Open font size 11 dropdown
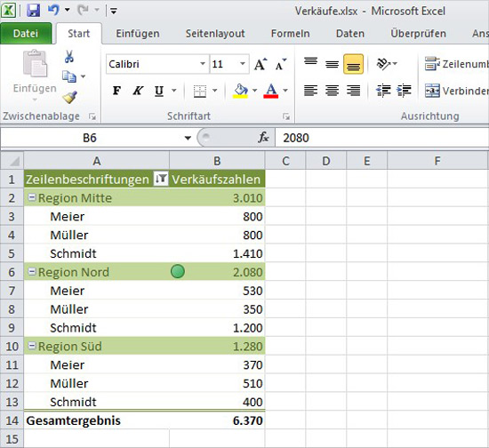This screenshot has height=448, width=489. coord(243,64)
